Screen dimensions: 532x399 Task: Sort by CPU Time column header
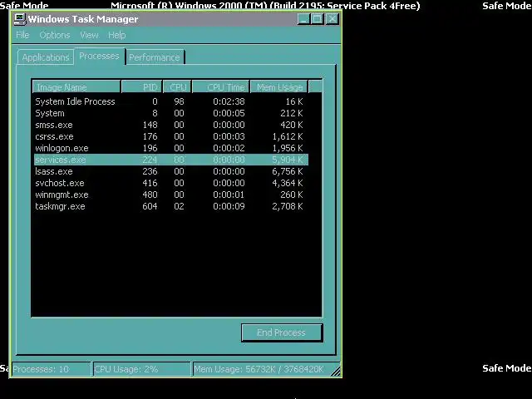[220, 86]
